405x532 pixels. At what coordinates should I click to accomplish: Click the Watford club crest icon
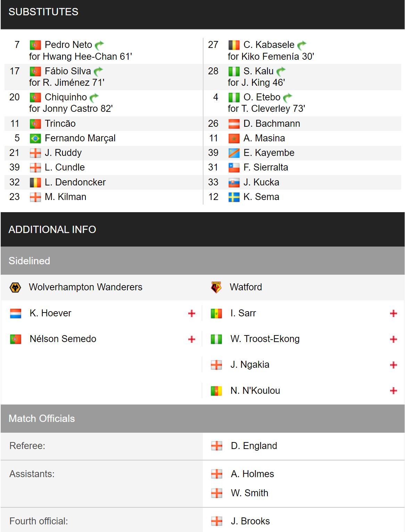(216, 288)
